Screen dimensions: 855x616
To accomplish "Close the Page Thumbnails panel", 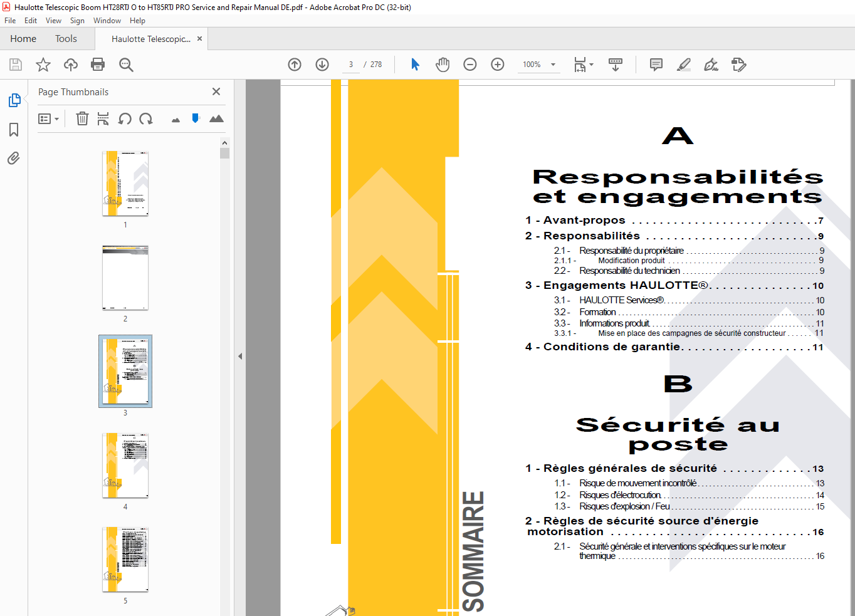I will [216, 91].
